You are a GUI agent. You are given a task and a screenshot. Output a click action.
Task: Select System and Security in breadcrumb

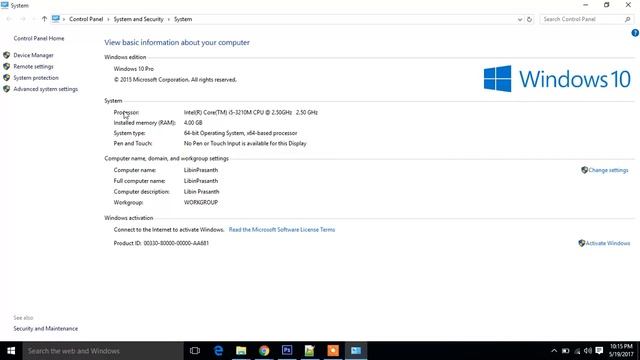pos(138,19)
